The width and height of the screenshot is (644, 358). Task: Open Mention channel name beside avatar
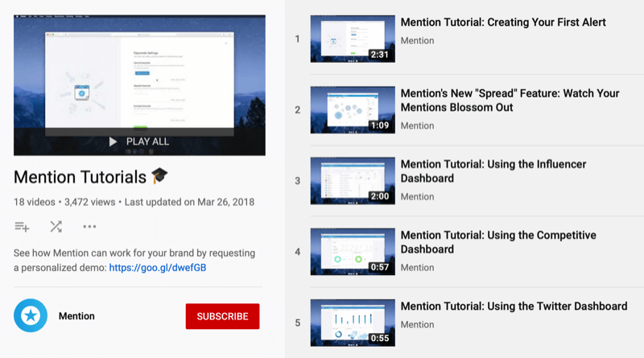pos(76,316)
